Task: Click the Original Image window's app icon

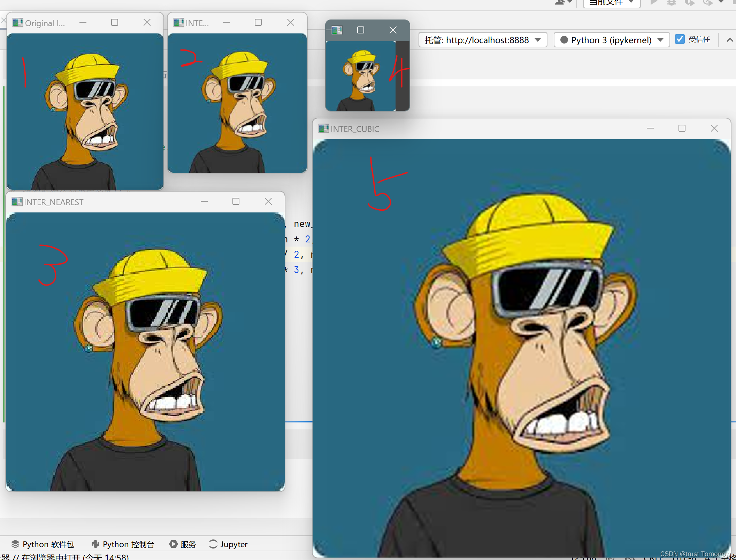Action: [x=17, y=23]
